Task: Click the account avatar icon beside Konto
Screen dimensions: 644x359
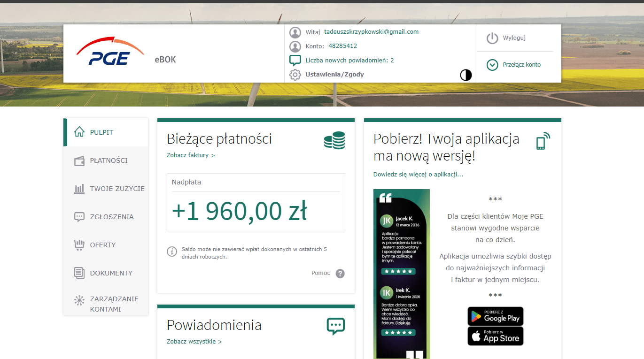Action: pos(295,46)
